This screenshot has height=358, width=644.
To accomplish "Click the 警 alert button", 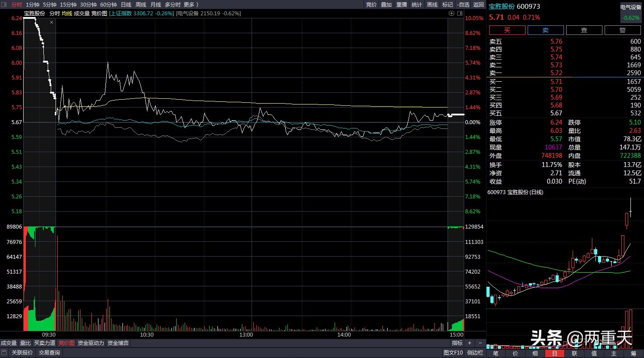I will coord(623,30).
